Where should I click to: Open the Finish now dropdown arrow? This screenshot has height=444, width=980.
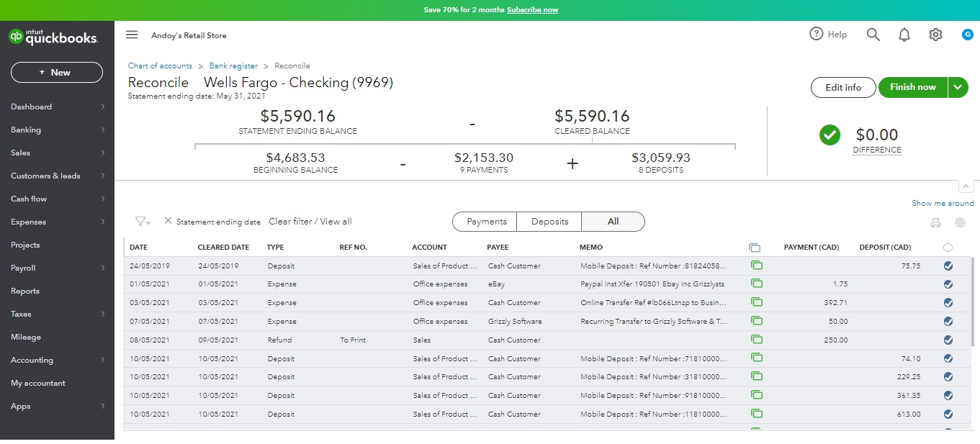[957, 87]
